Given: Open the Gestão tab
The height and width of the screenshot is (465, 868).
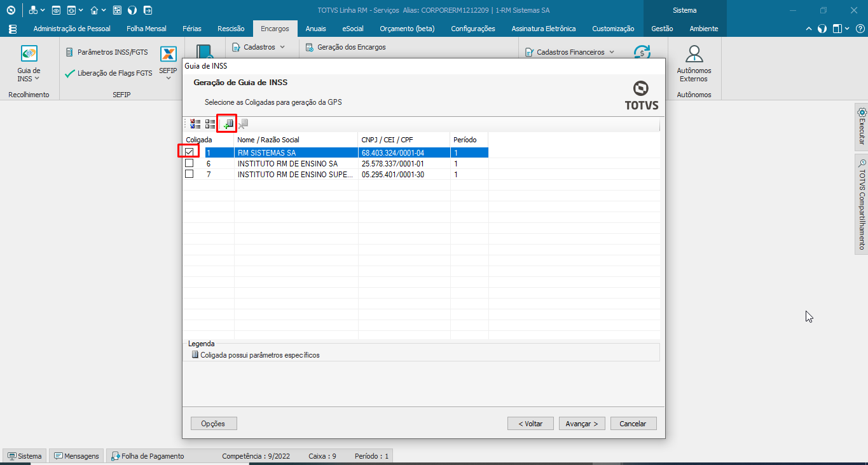Looking at the screenshot, I should [x=662, y=29].
